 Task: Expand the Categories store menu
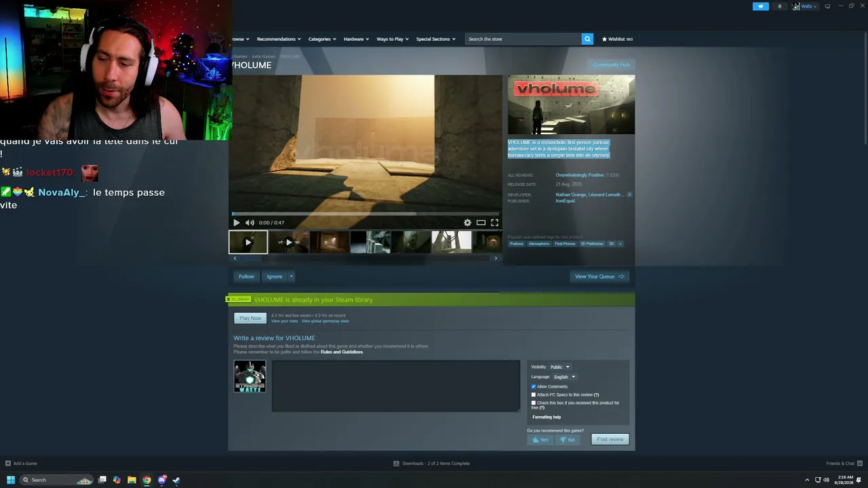click(x=322, y=39)
